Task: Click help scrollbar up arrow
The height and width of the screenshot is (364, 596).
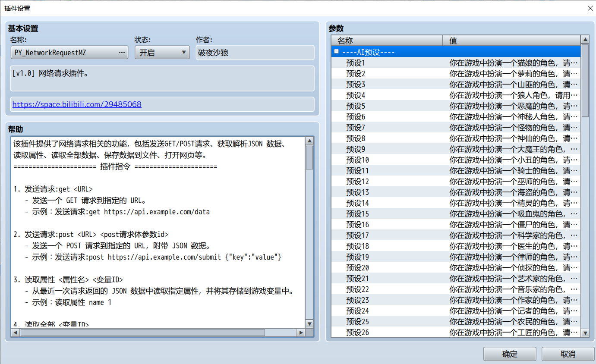Action: [309, 141]
